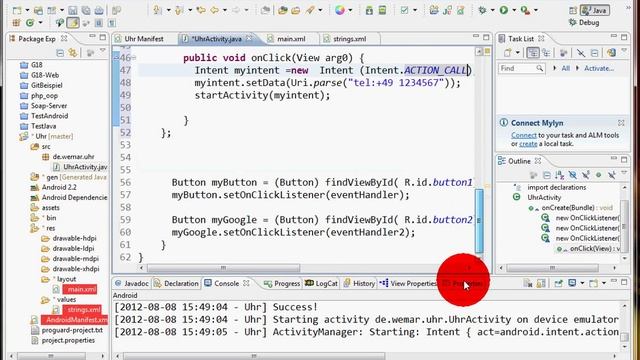Select the Java perspective button
The width and height of the screenshot is (640, 360).
pos(595,10)
